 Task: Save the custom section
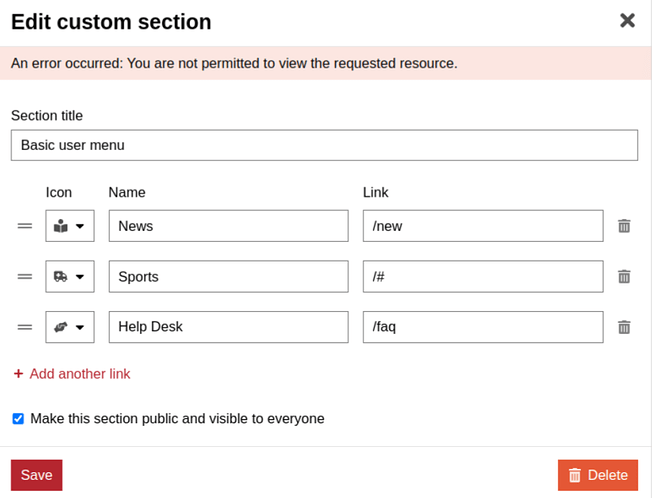point(37,475)
